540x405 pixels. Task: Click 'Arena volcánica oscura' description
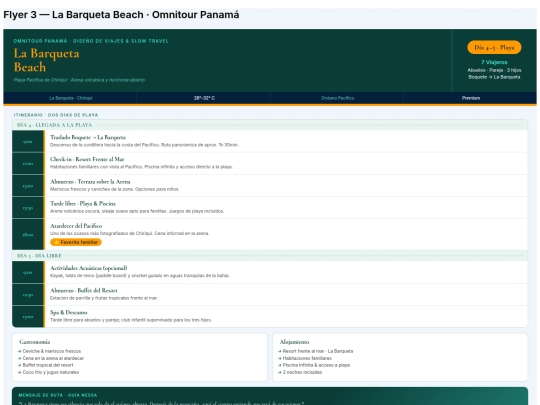(x=137, y=211)
